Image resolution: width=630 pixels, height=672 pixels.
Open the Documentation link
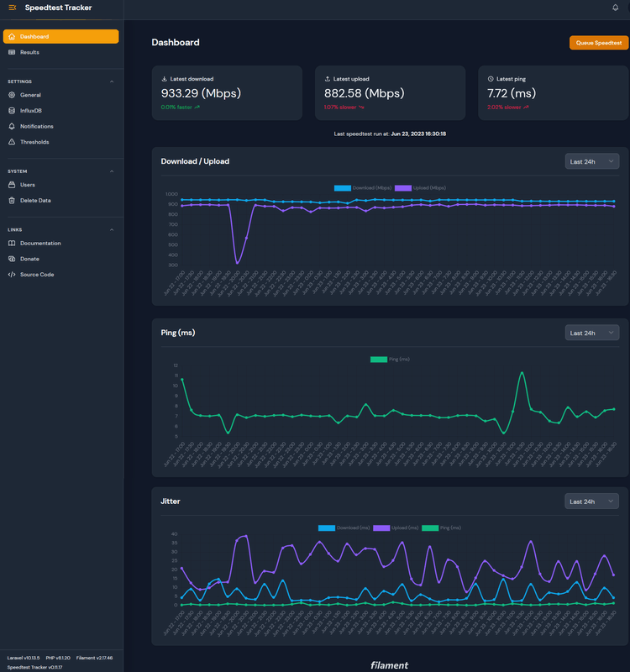pyautogui.click(x=40, y=244)
